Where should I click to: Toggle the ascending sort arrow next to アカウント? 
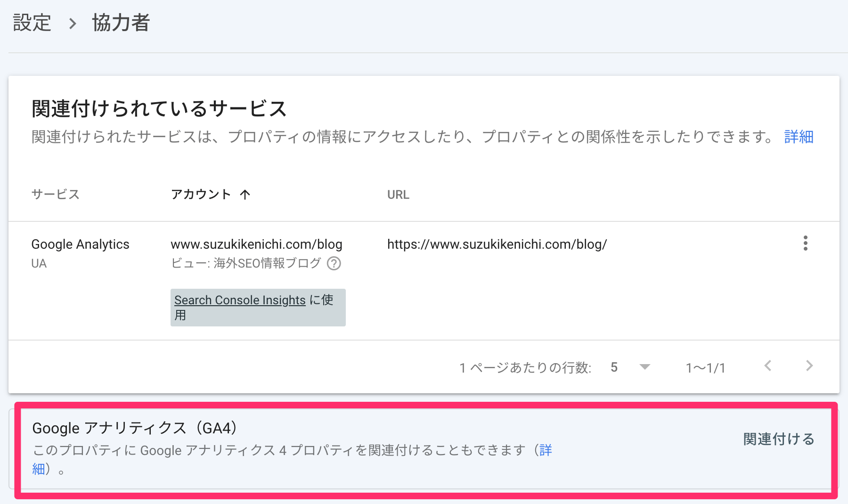pyautogui.click(x=245, y=195)
